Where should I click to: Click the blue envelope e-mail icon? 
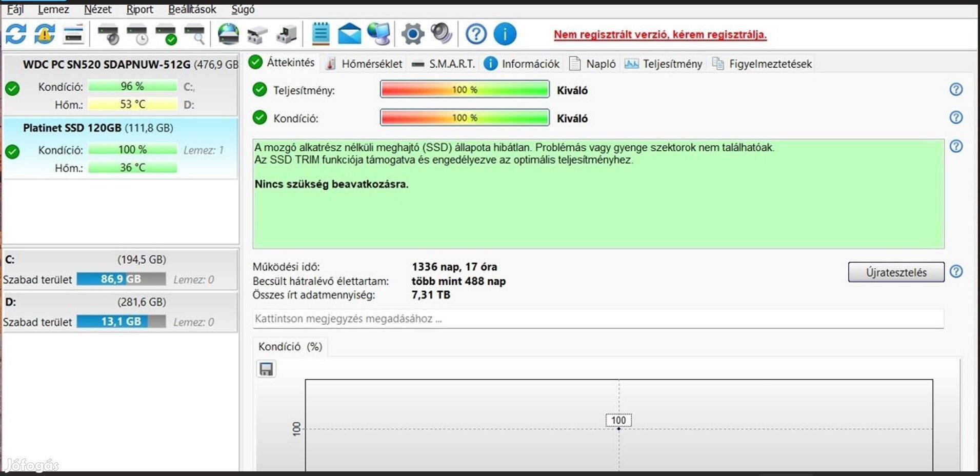point(349,34)
